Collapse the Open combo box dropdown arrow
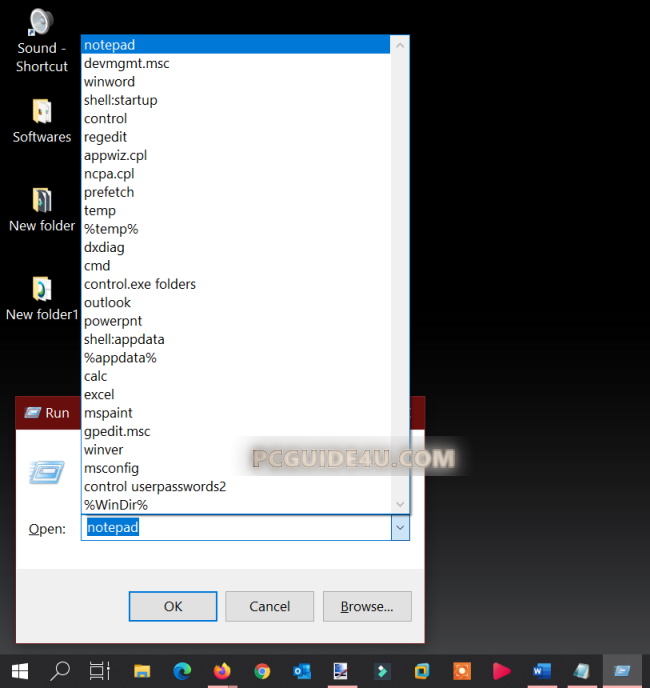 (x=400, y=527)
